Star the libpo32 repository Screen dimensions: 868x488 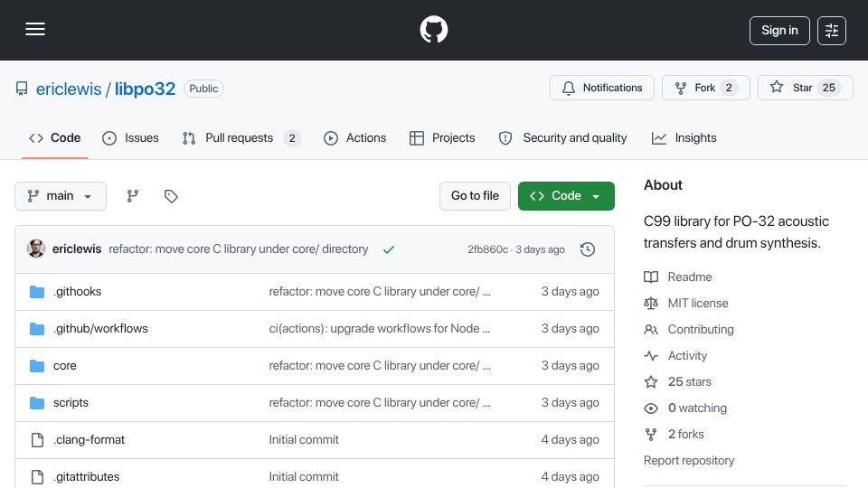click(x=806, y=88)
